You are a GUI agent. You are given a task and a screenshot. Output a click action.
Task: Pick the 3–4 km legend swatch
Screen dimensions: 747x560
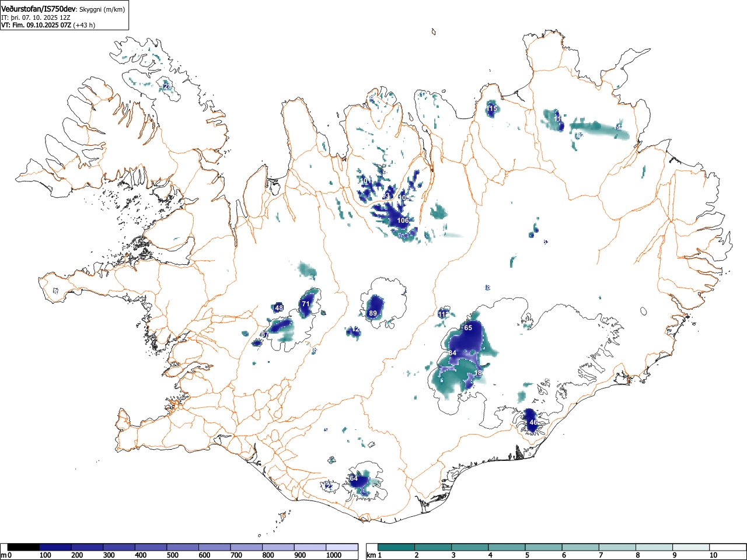[470, 547]
